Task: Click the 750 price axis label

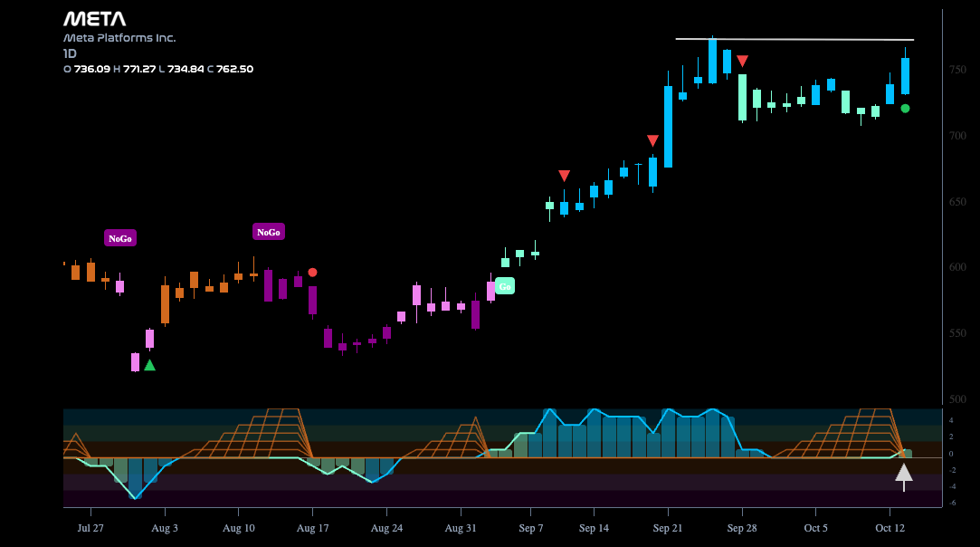Action: point(957,70)
